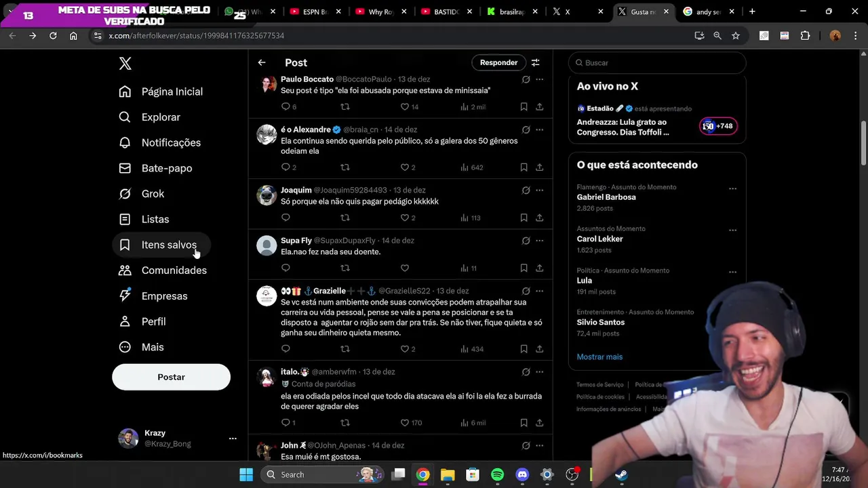Like é o Alexandre's reply
This screenshot has width=868, height=488.
point(405,167)
